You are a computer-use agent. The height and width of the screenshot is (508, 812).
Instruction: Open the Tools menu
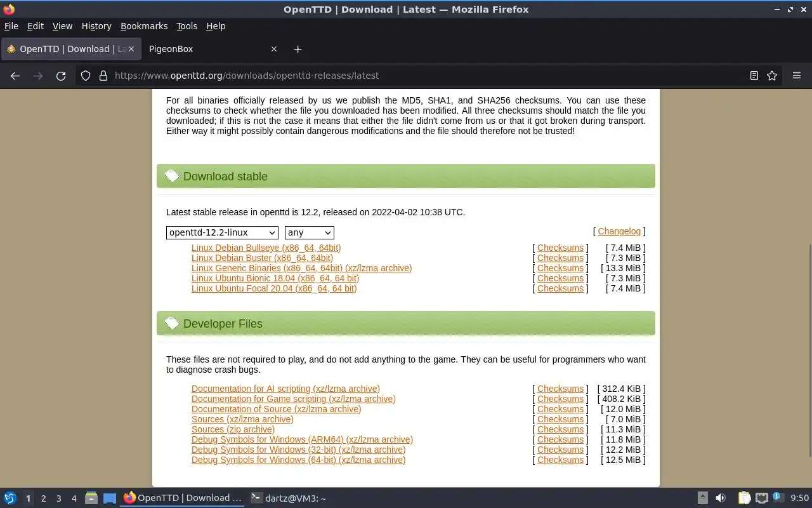[187, 26]
